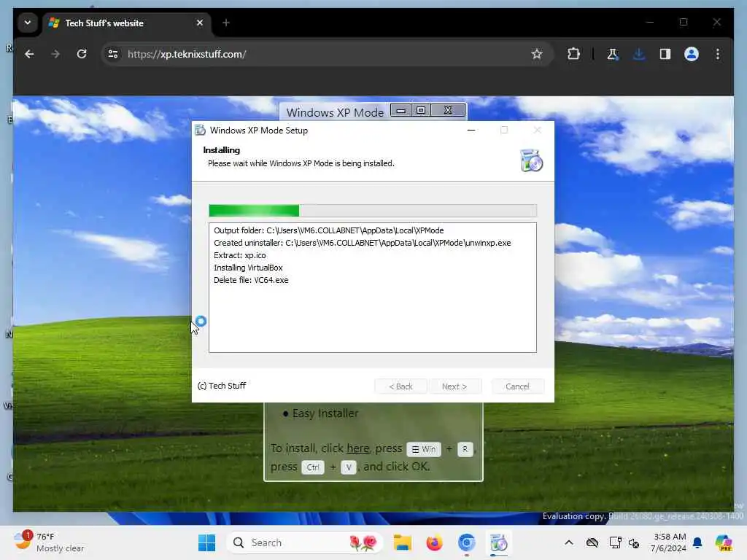Viewport: 747px width, 560px height.
Task: Bookmark this page with the star icon
Action: pos(537,54)
